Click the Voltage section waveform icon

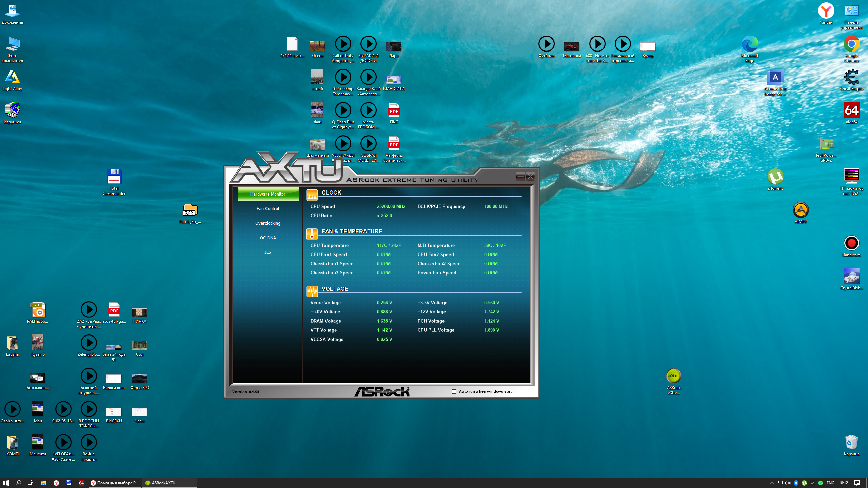tap(312, 291)
